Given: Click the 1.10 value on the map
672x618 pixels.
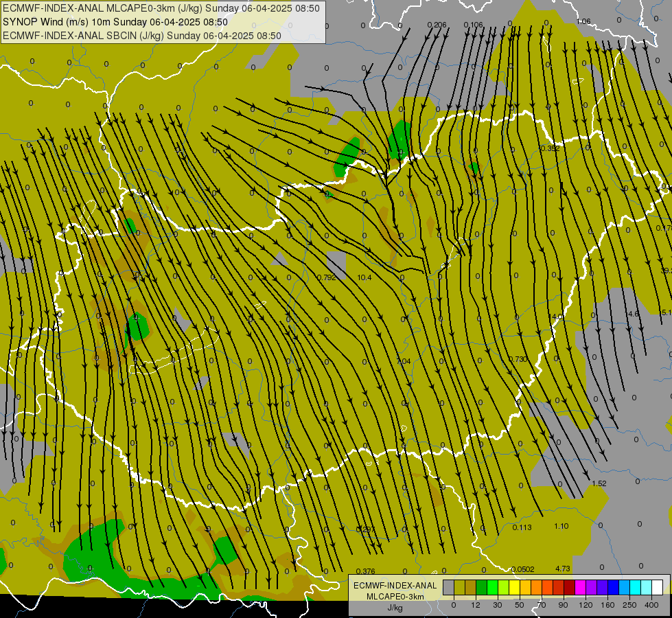Looking at the screenshot, I should [561, 526].
